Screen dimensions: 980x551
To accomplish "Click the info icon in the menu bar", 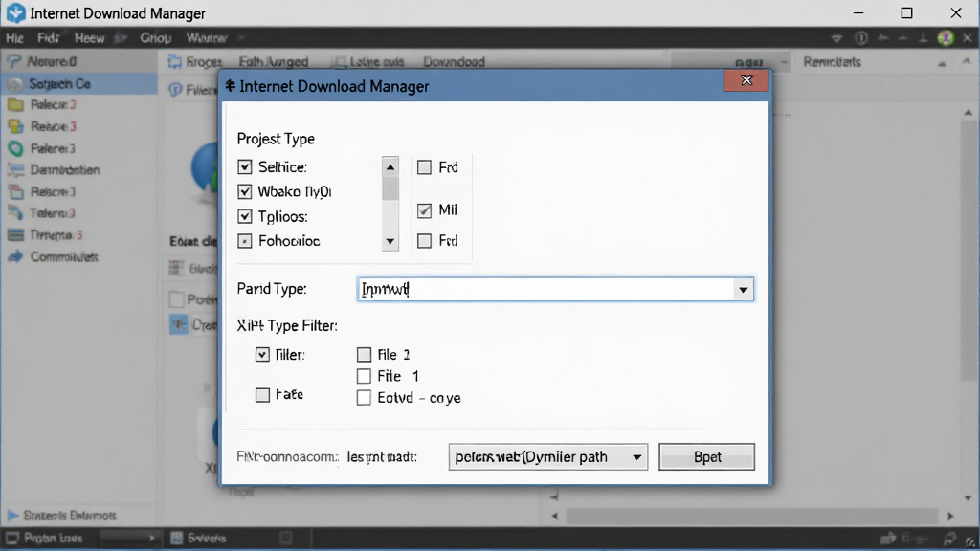I will [861, 38].
